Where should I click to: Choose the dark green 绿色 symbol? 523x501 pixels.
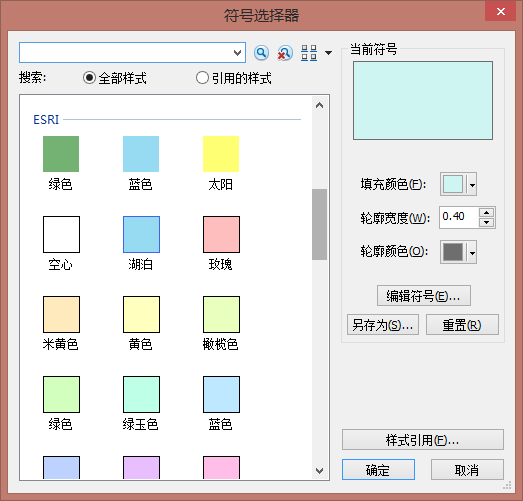(x=61, y=154)
